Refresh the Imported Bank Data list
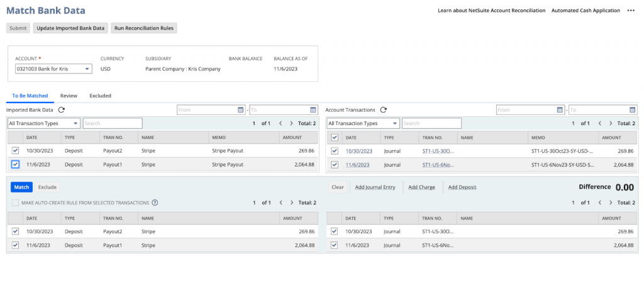This screenshot has width=644, height=291. click(x=62, y=110)
